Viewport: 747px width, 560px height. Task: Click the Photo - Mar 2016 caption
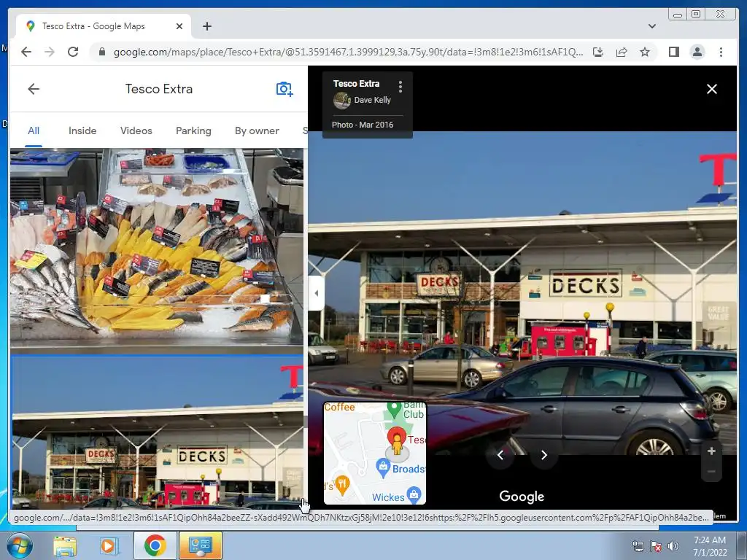[363, 125]
